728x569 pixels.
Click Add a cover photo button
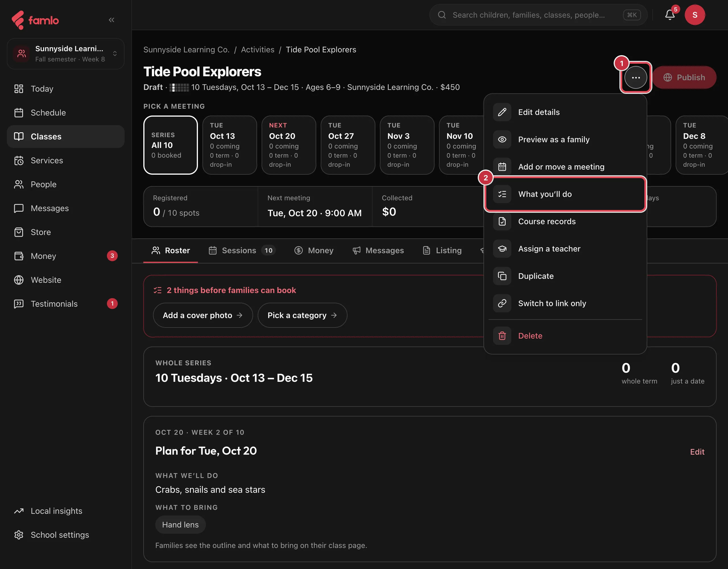pos(203,315)
